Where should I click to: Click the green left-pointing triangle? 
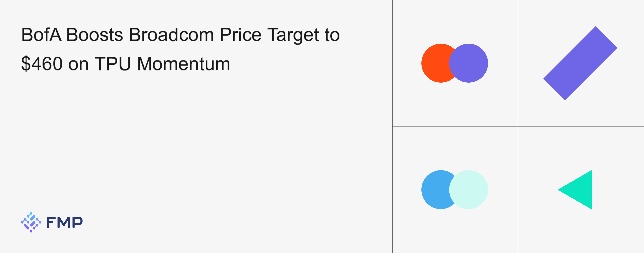(580, 190)
